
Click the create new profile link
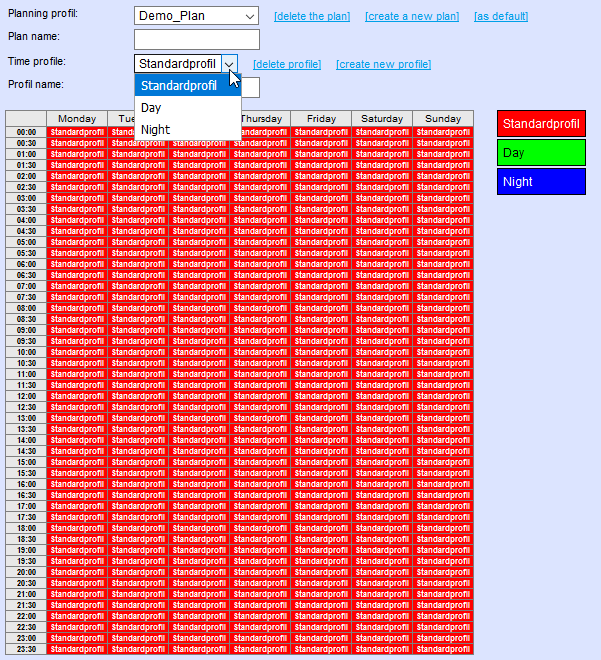(x=383, y=64)
